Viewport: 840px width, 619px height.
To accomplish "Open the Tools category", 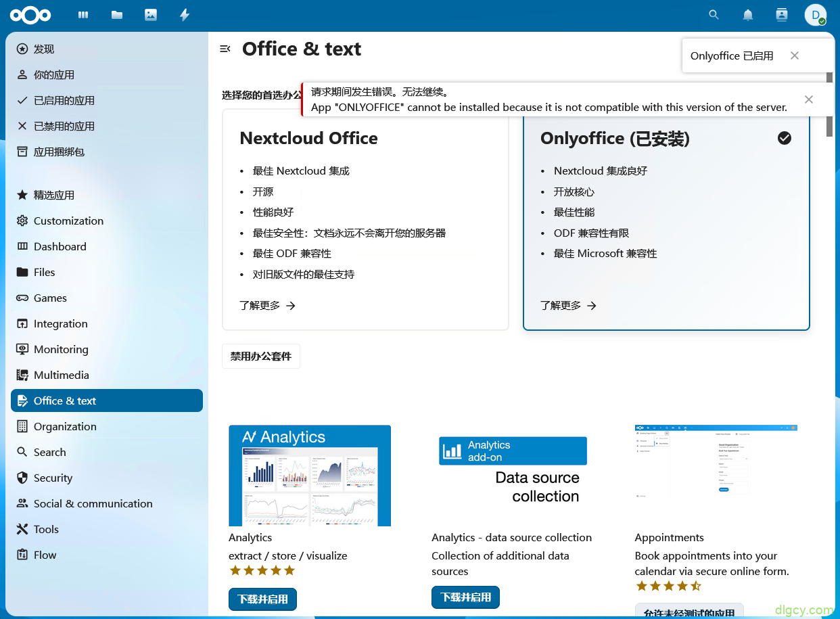I will (107, 529).
